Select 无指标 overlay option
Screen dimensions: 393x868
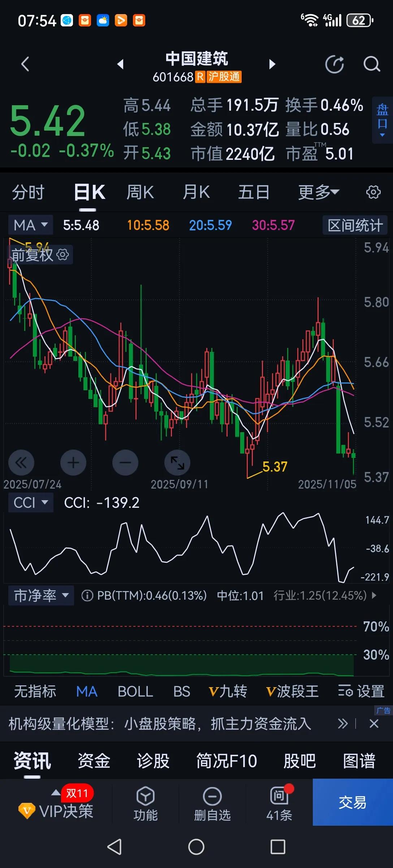pos(35,691)
